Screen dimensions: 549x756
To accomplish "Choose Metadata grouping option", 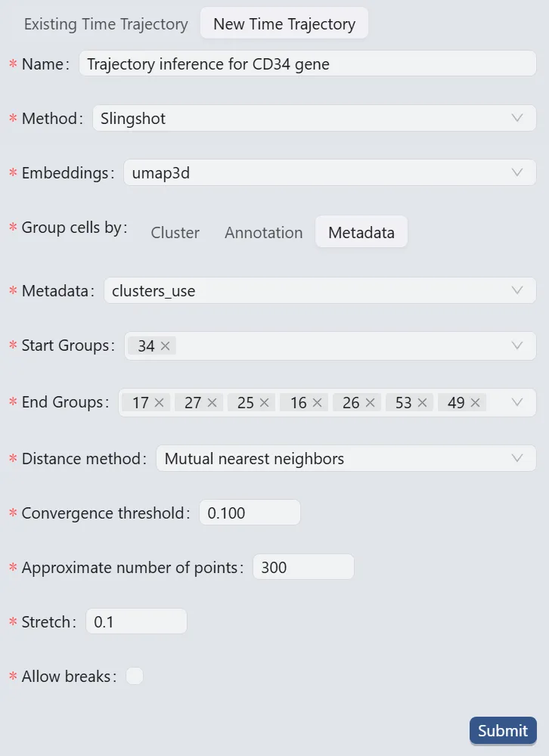I will (361, 233).
